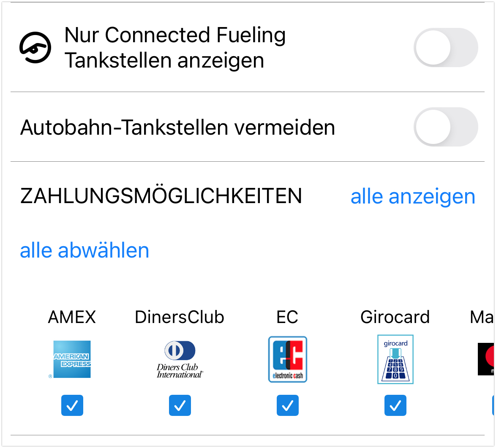This screenshot has height=448, width=496.
Task: Select the Girocard logo icon
Action: [x=395, y=359]
